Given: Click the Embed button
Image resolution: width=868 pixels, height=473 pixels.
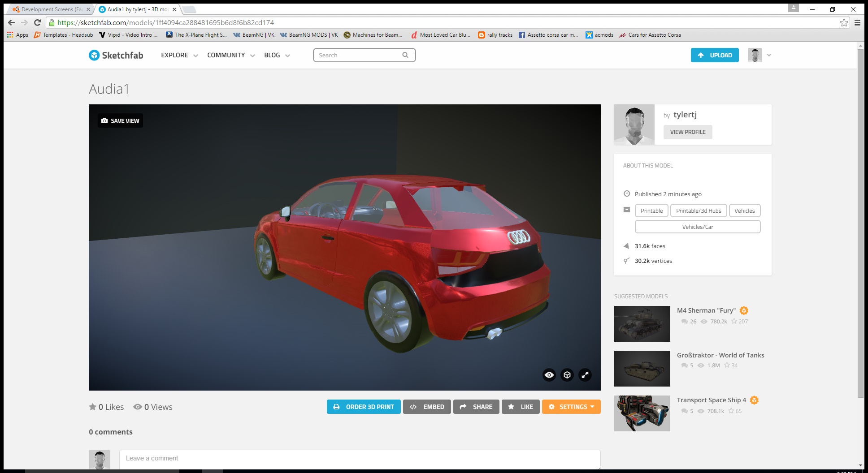Looking at the screenshot, I should click(x=427, y=407).
